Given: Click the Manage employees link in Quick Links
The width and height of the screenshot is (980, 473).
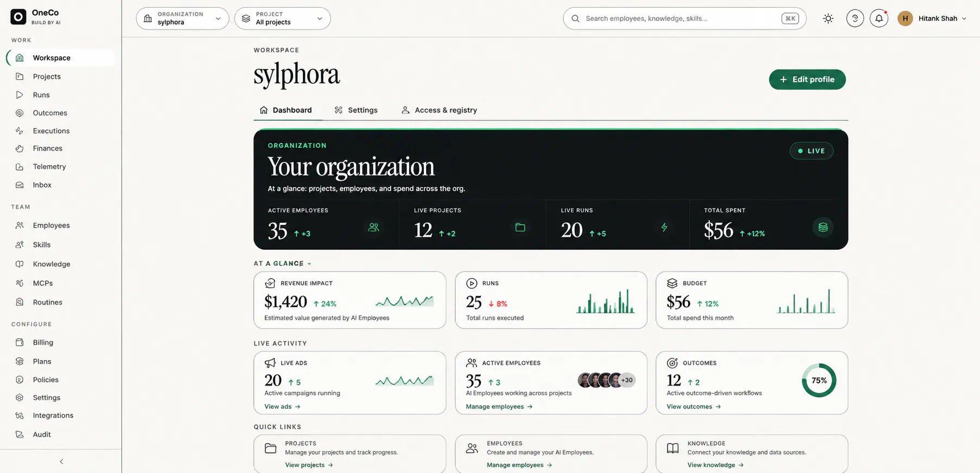Looking at the screenshot, I should coord(519,465).
